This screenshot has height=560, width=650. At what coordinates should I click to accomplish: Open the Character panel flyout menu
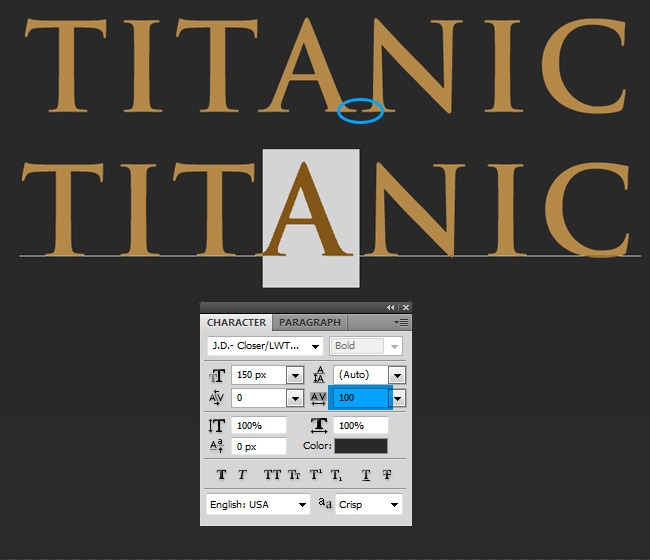tap(401, 322)
